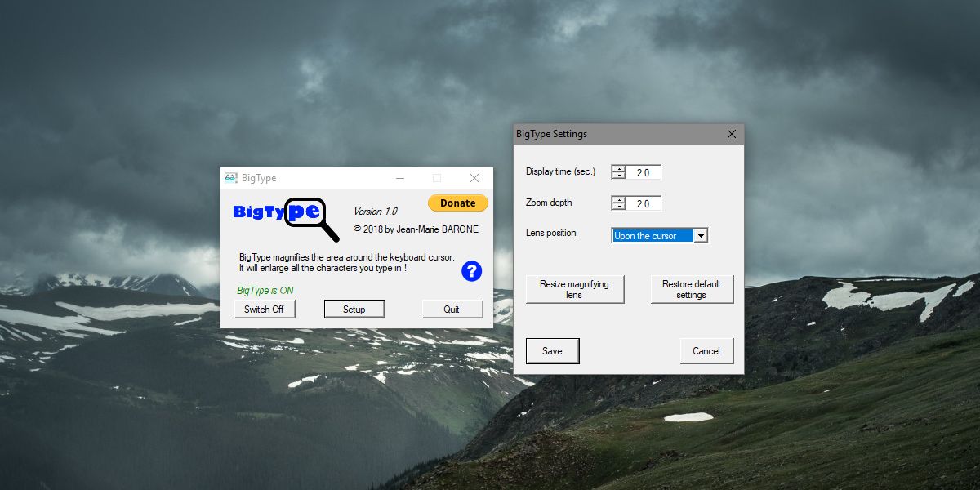Image resolution: width=980 pixels, height=490 pixels.
Task: Click the yellow Donate button
Action: click(x=457, y=203)
